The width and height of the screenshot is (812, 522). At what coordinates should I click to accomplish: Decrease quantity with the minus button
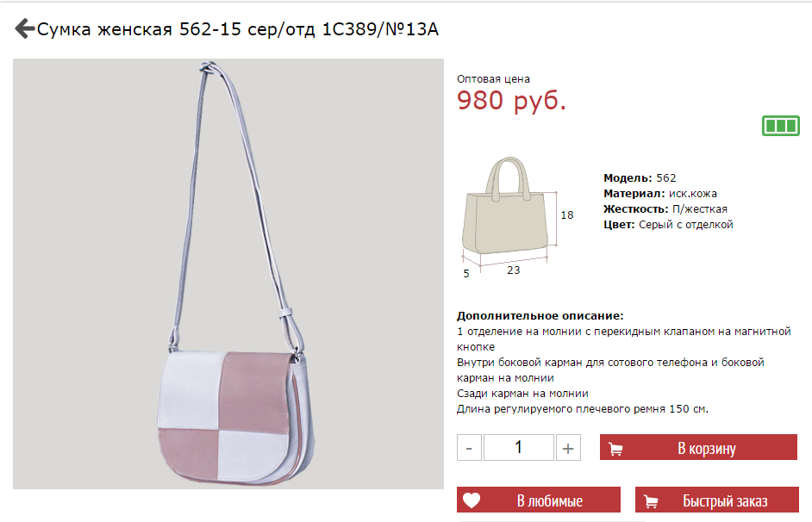point(469,448)
